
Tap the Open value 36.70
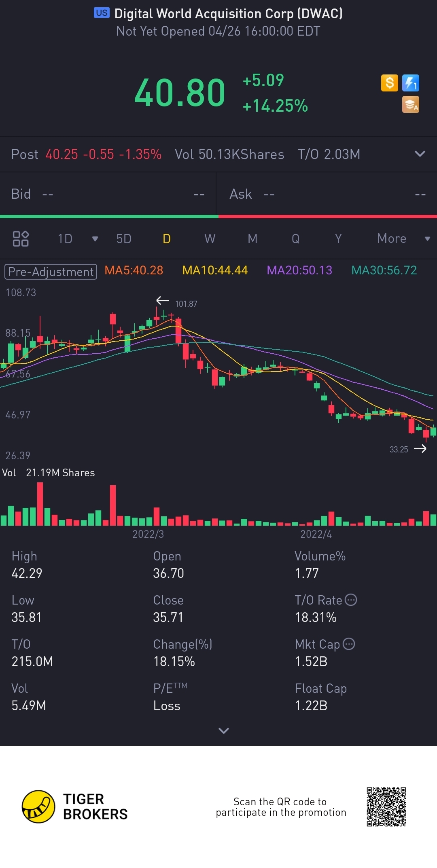[x=168, y=573]
